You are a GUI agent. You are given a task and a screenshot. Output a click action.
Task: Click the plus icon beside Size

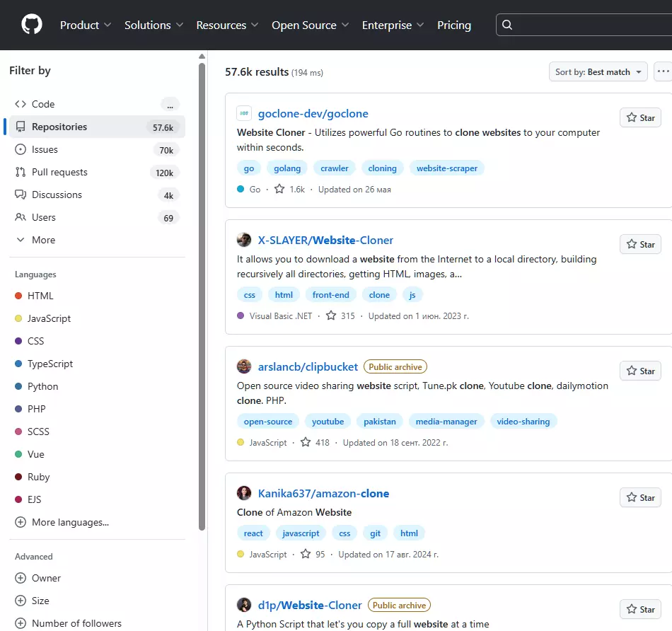coord(20,601)
